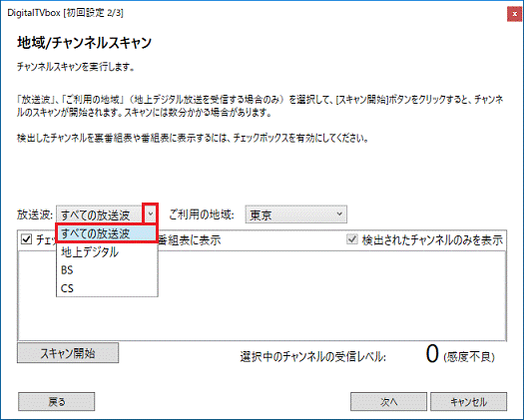Select すべての放送波 from the list
The image size is (524, 420).
click(x=107, y=233)
